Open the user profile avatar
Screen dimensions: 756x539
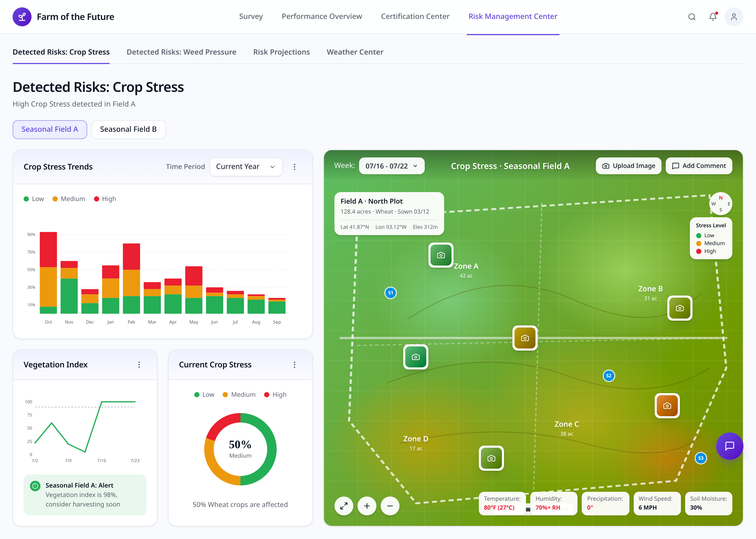pyautogui.click(x=734, y=17)
